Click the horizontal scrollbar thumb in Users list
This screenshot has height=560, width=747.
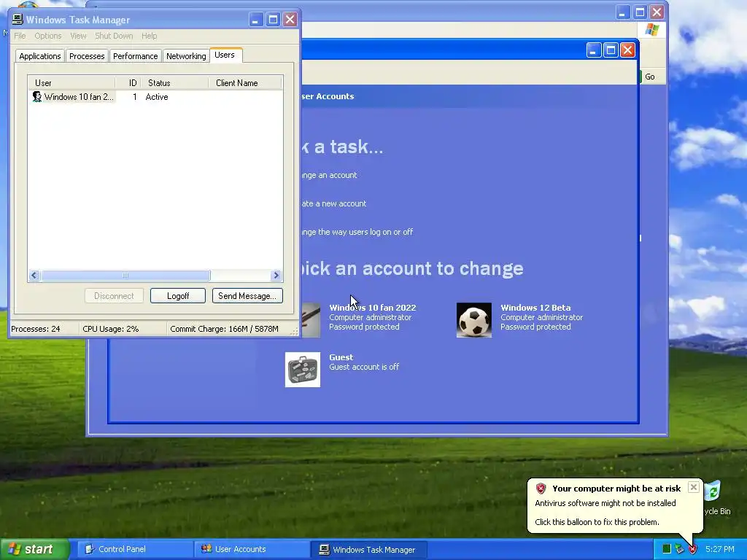pos(125,275)
